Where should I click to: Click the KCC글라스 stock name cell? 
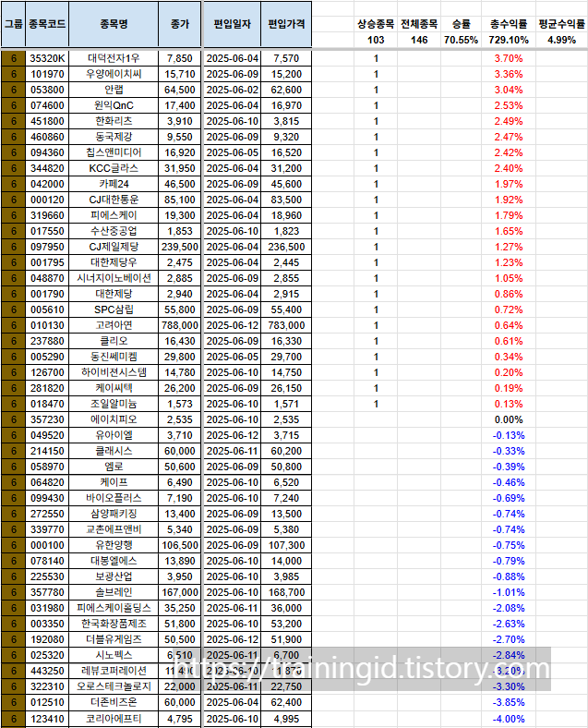114,168
